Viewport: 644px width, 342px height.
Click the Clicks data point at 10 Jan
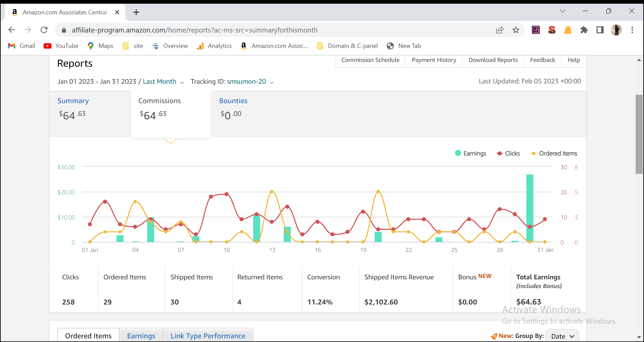227,194
